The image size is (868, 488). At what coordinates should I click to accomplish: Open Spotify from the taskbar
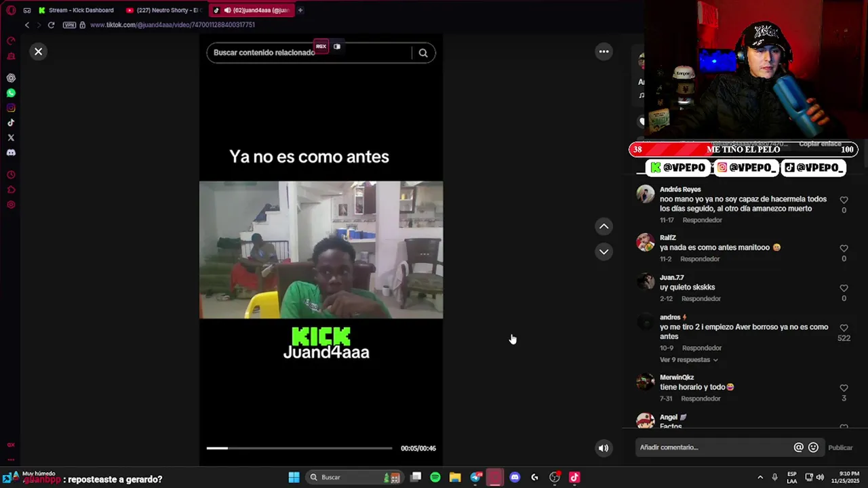[x=435, y=477]
